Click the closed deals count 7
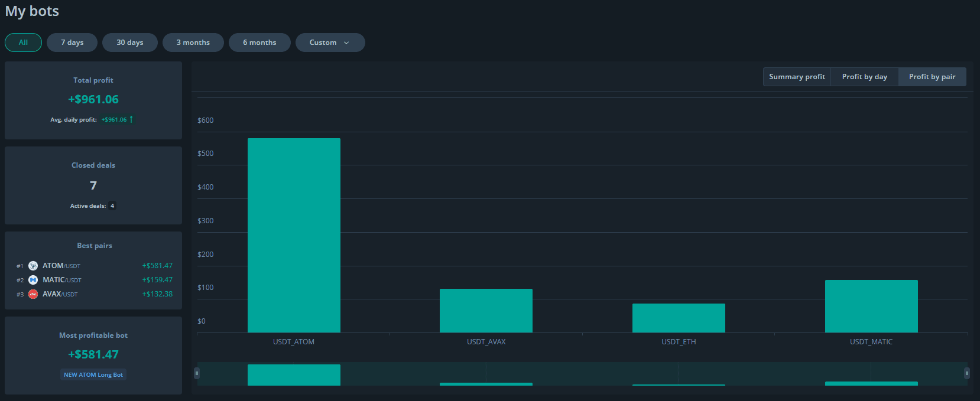The image size is (980, 401). (x=93, y=185)
